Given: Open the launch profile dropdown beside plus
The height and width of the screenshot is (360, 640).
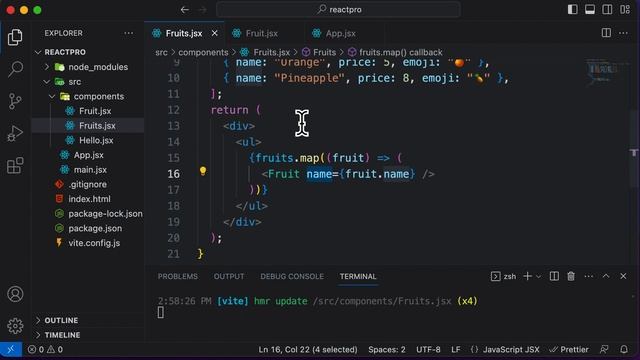Looking at the screenshot, I should [x=539, y=277].
